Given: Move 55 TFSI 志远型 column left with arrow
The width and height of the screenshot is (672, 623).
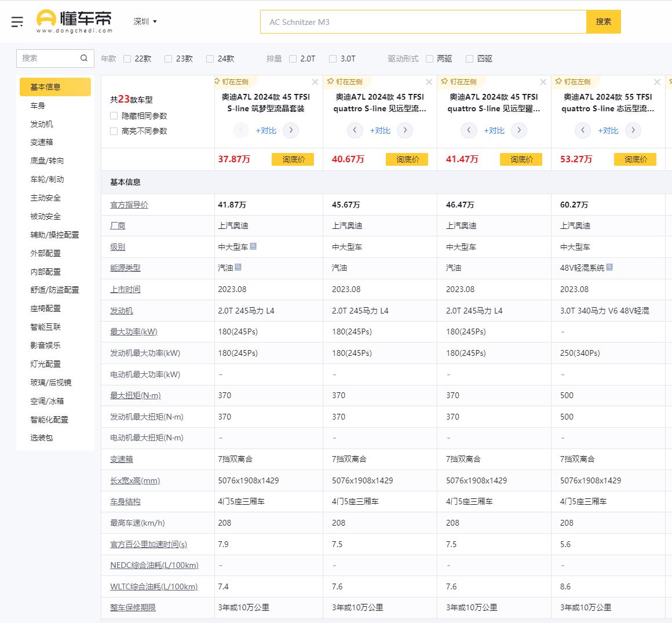Looking at the screenshot, I should pos(583,130).
